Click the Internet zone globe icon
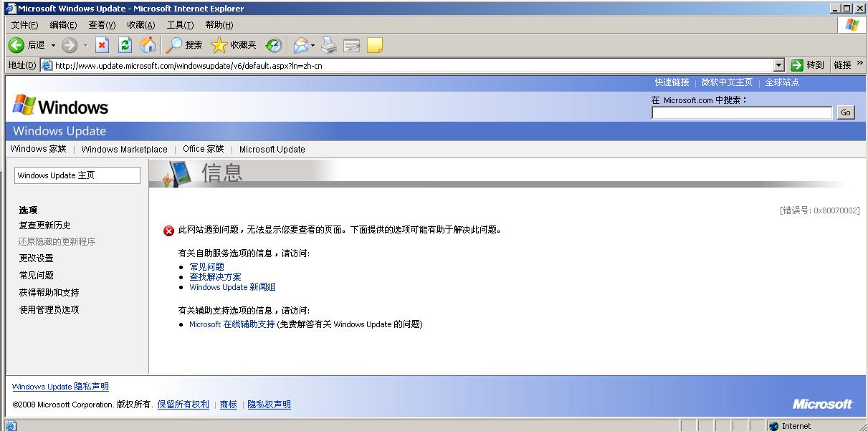868x431 pixels. coord(774,426)
